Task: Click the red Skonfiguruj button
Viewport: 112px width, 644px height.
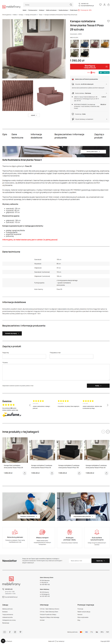Action: [90, 67]
